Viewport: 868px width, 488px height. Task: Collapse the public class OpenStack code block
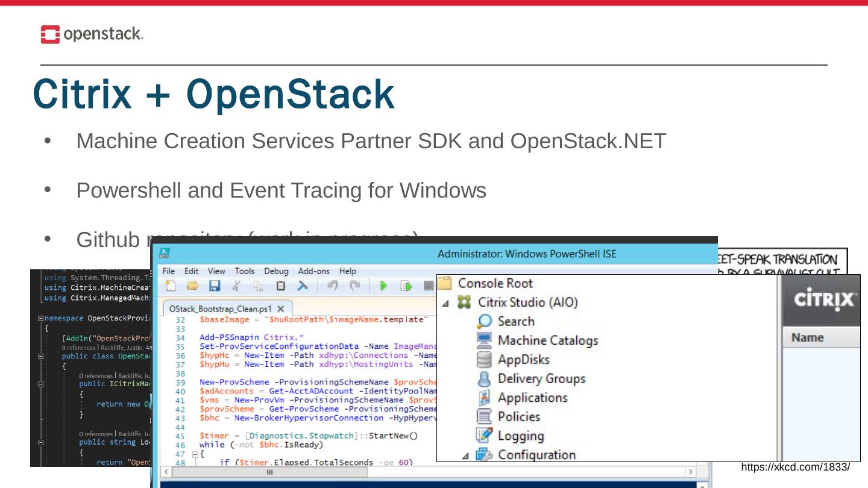tap(40, 356)
